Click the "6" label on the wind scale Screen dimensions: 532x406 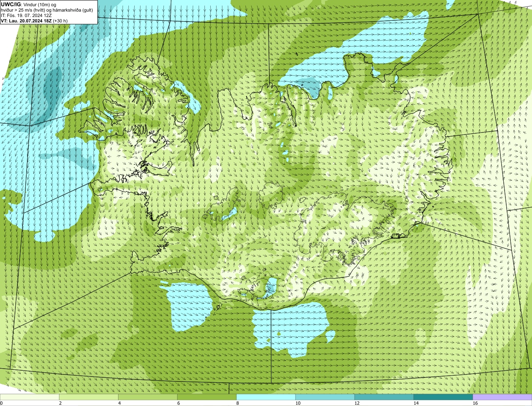[x=179, y=403]
